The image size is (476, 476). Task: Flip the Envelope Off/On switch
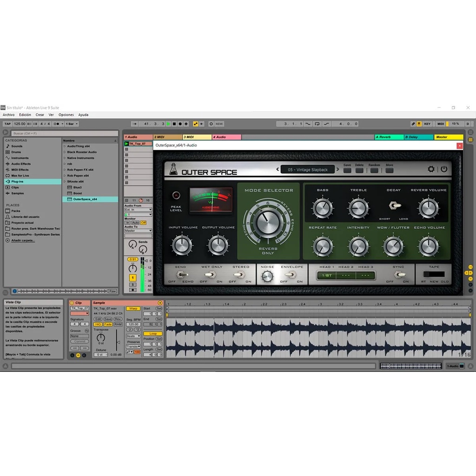coord(291,275)
